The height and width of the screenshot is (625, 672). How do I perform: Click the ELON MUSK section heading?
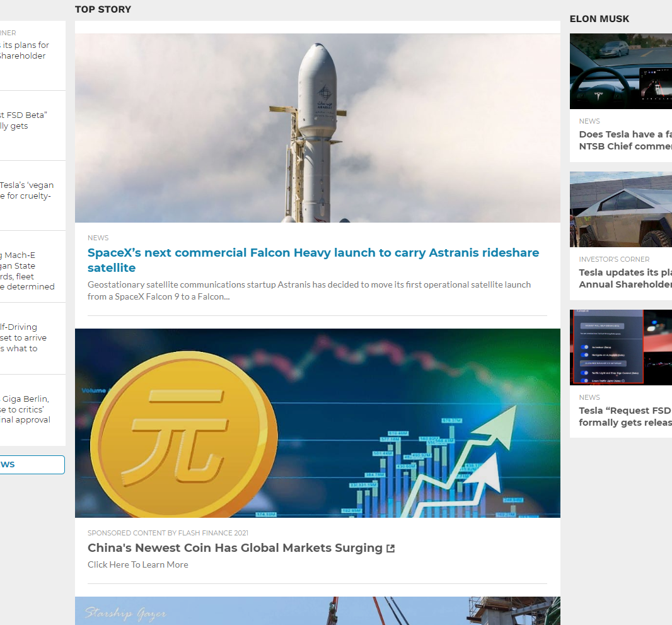(600, 19)
